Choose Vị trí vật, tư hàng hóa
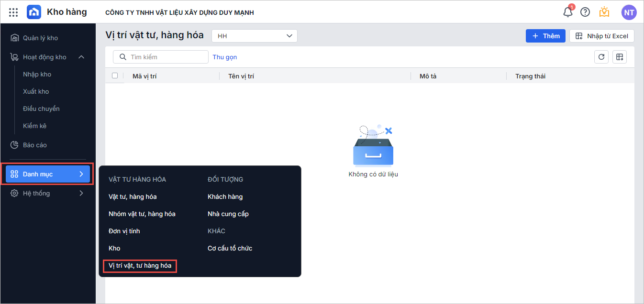The height and width of the screenshot is (304, 644). click(x=140, y=265)
